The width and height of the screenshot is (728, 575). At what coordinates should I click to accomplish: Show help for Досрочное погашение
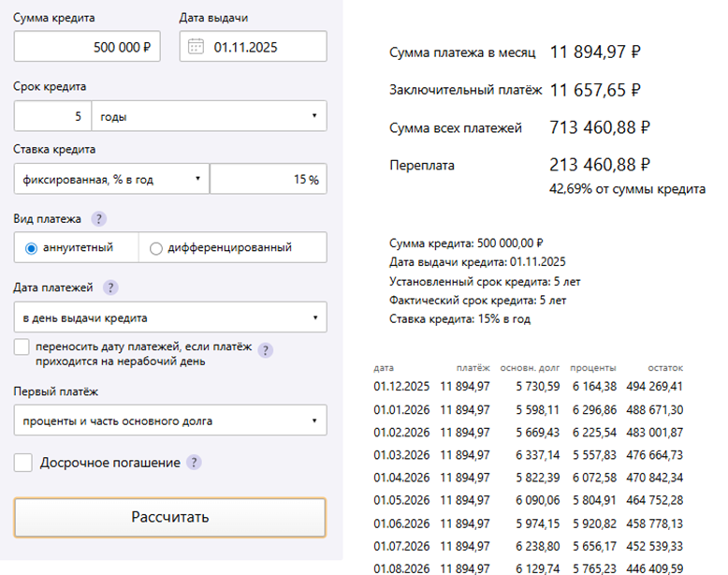[x=195, y=463]
